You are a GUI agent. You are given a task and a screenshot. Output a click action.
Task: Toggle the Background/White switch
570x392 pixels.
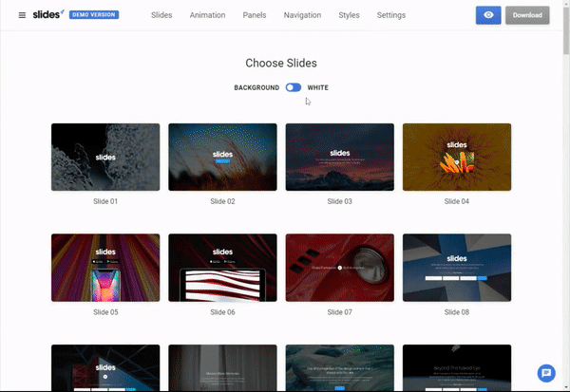[293, 87]
